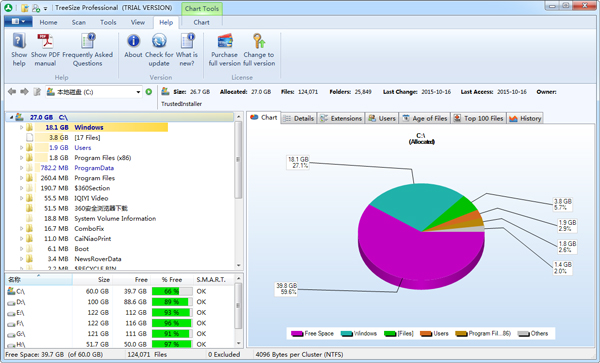Sort drives by Free column header
Screen dimensions: 600x363
click(131, 280)
